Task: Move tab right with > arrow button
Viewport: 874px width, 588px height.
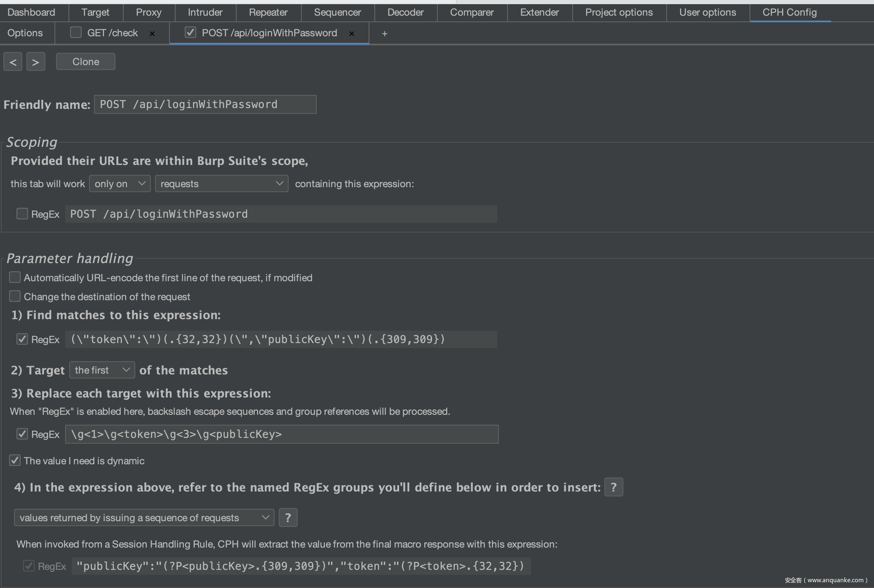Action: (36, 62)
